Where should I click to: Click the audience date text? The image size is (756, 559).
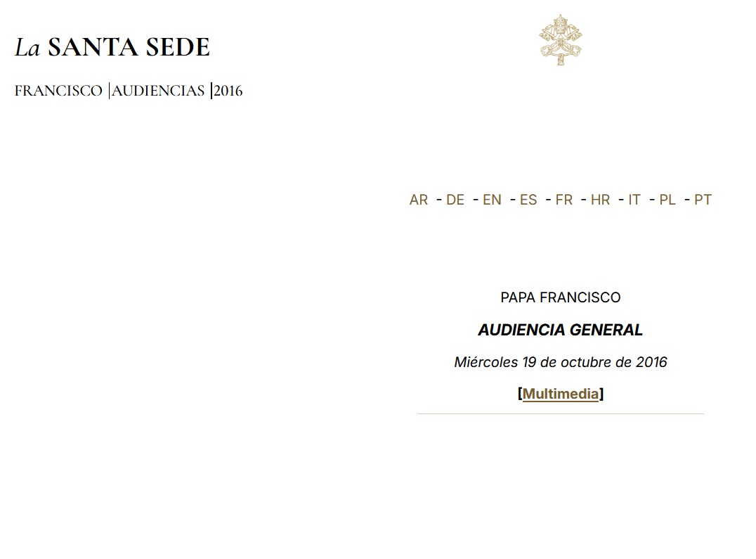(x=560, y=362)
